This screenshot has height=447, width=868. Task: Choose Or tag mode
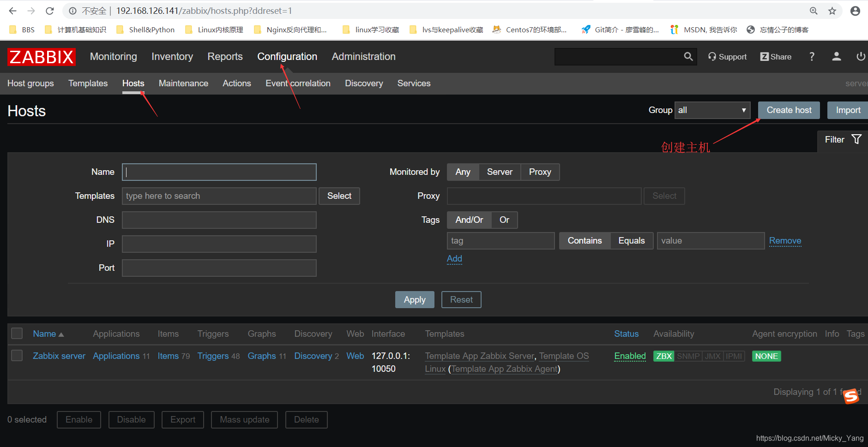pyautogui.click(x=504, y=220)
